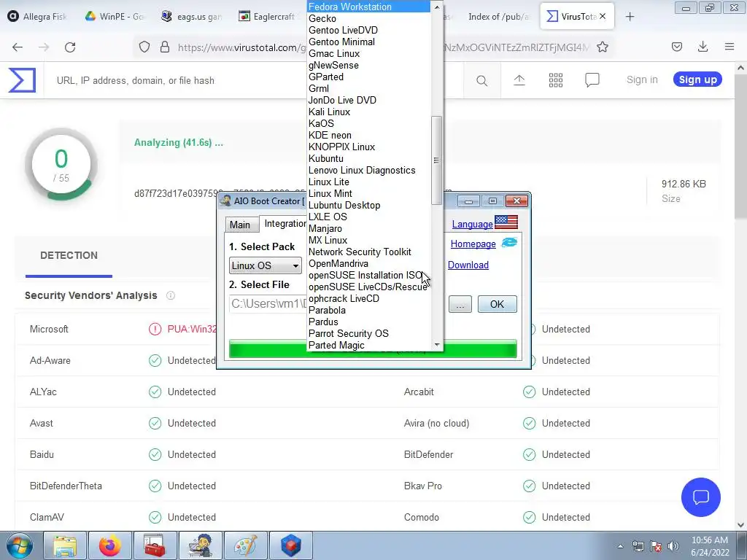Choose Linux Mint in the dropdown list
Viewport: 747px width, 560px height.
point(368,193)
